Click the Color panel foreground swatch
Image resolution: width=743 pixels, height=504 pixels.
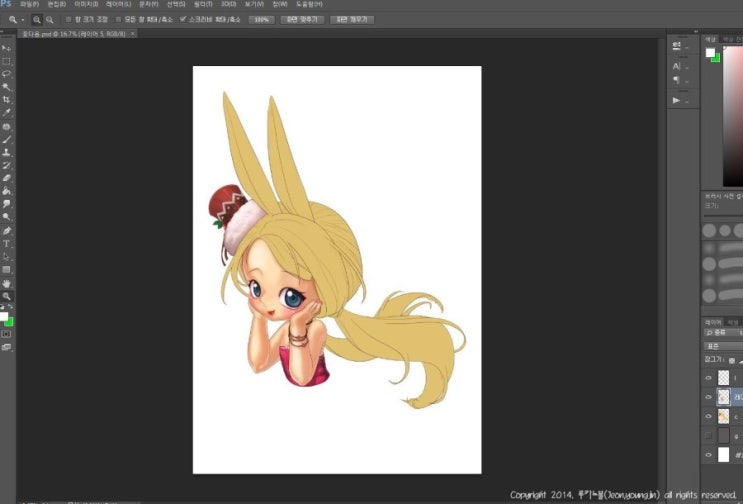710,53
